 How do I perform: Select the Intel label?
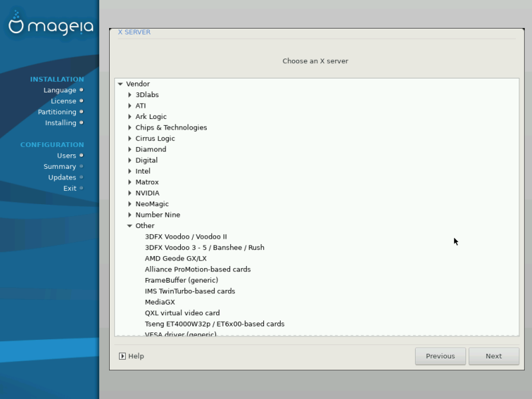[143, 171]
